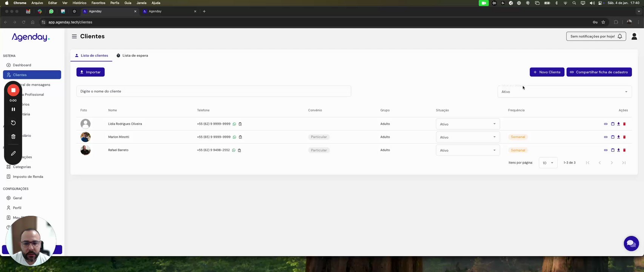
Task: Open Rafael Barreto's photo thumbnail
Action: point(86,150)
